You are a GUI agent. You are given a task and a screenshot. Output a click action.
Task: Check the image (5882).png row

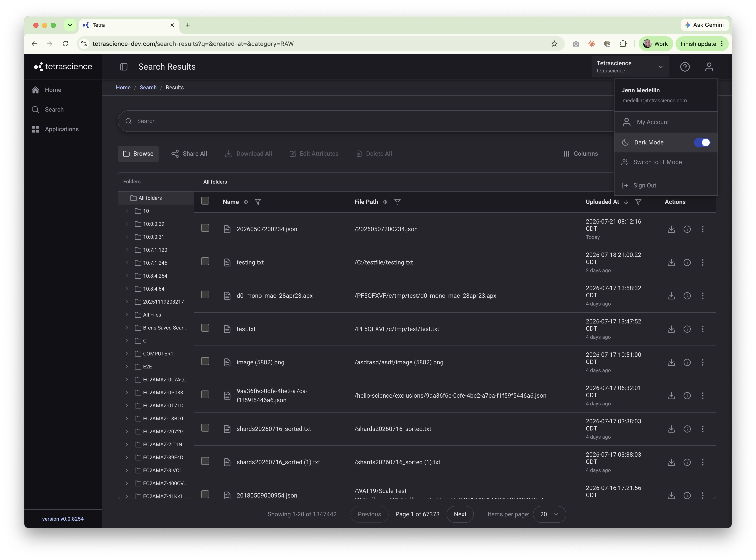pyautogui.click(x=205, y=361)
